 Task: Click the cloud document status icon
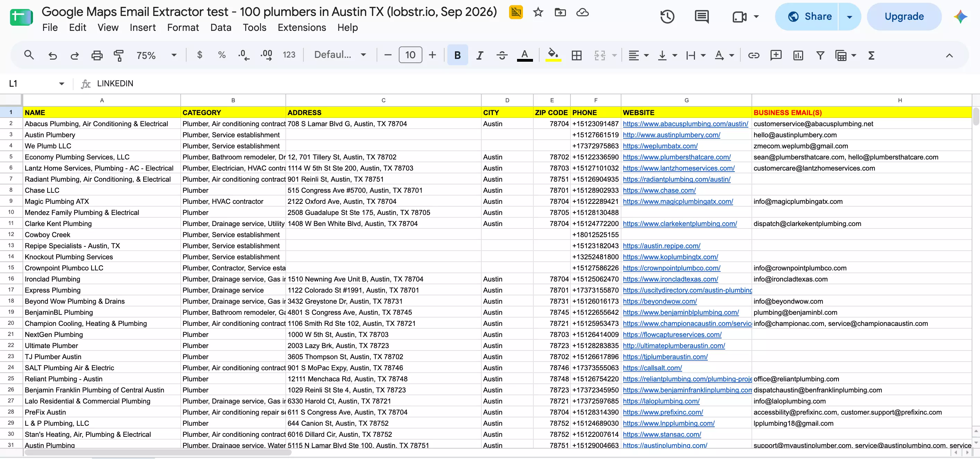click(x=583, y=12)
